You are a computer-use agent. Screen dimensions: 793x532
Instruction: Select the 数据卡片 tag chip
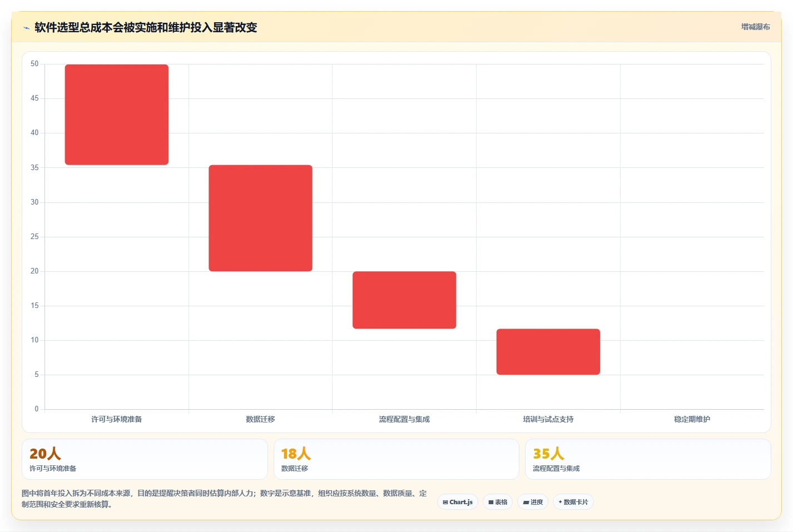[x=573, y=502]
